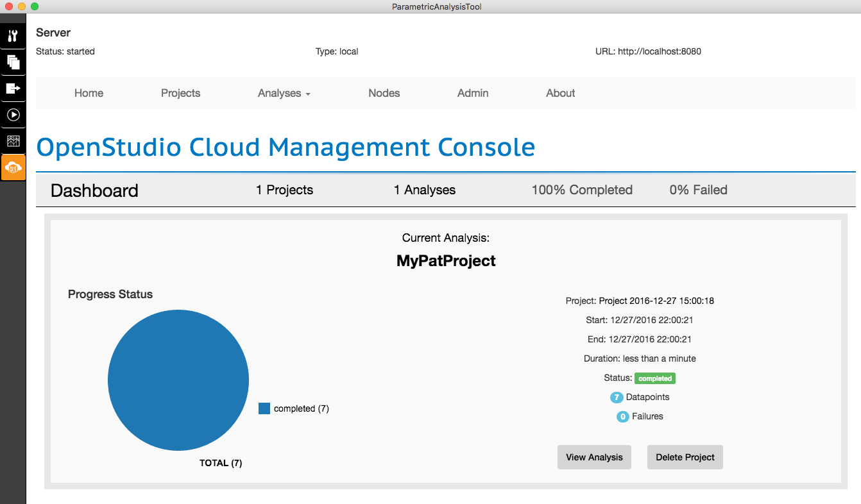Screen dimensions: 861x504
Task: Click the blue completed legend swatch
Action: [264, 408]
